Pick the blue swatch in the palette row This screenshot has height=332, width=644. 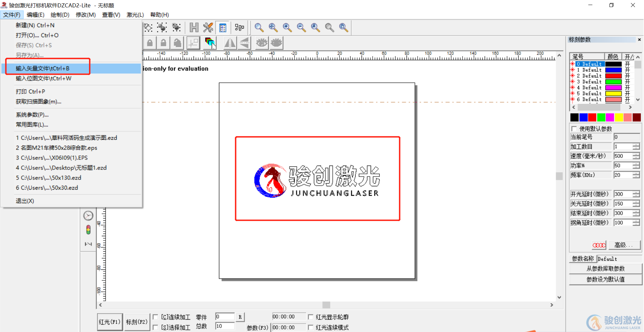(x=584, y=117)
